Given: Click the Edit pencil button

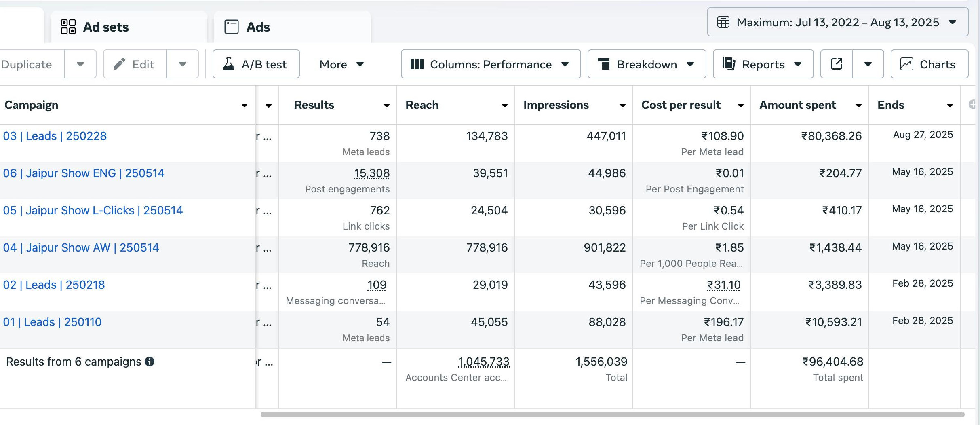Looking at the screenshot, I should [135, 64].
